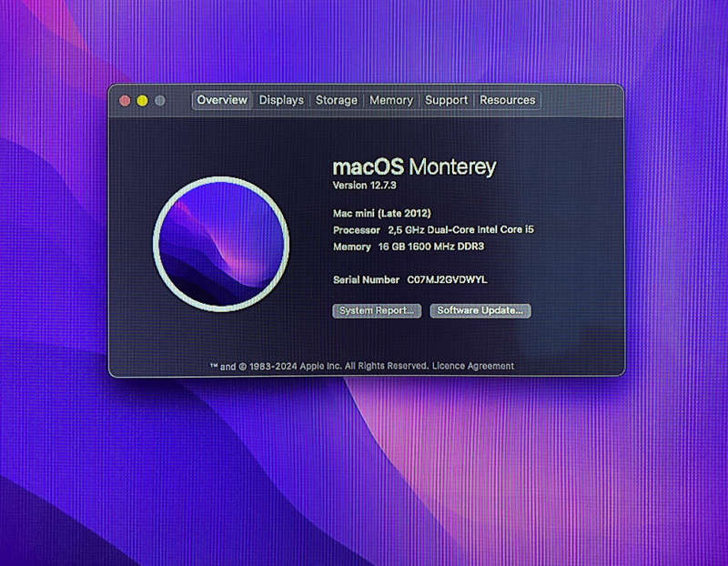Select the serial number C07MJ2GVDWYL

click(447, 279)
